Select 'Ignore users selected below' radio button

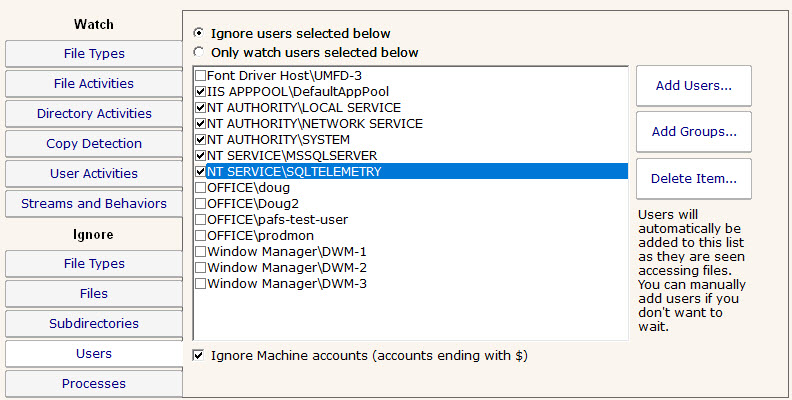pos(199,34)
